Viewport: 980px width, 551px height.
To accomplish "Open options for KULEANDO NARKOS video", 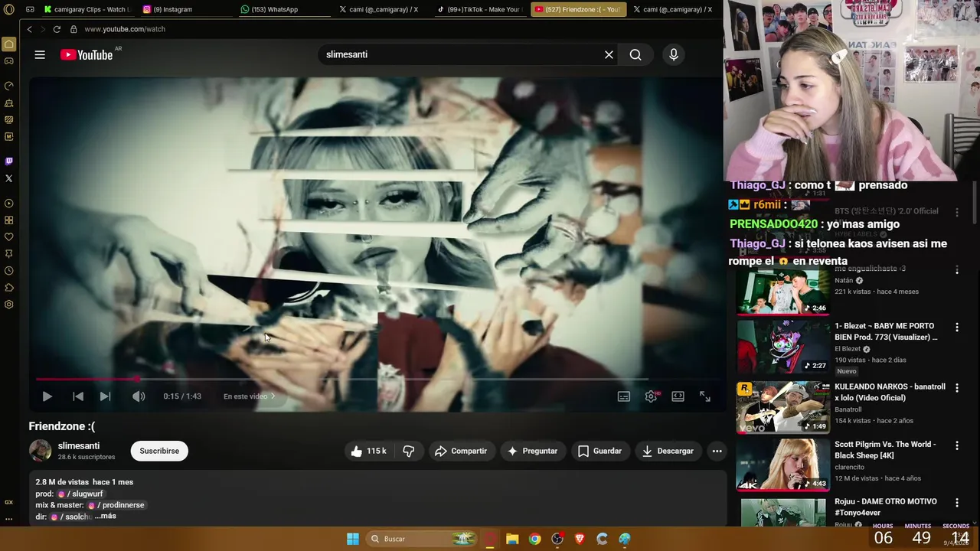I will click(956, 388).
